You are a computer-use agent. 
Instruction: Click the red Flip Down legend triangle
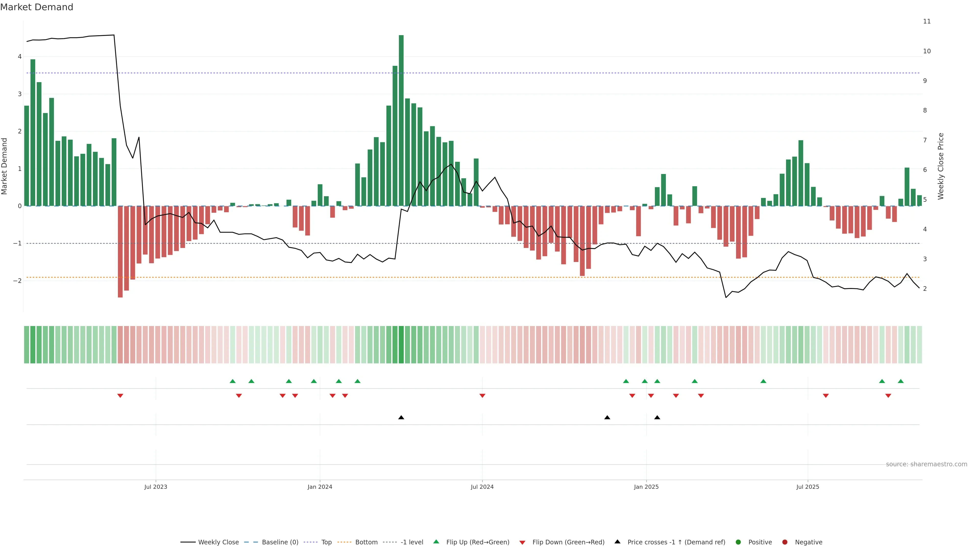coord(522,542)
